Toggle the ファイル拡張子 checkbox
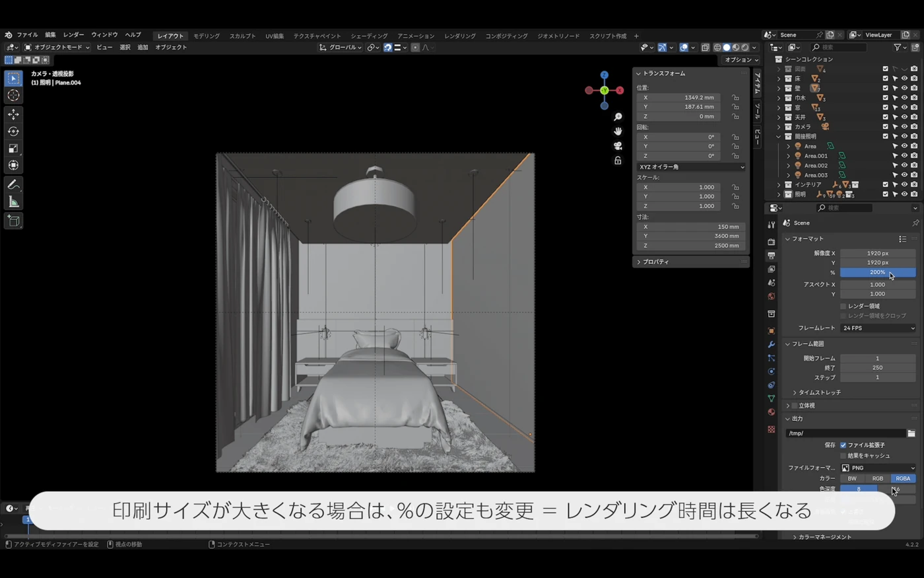 click(843, 445)
